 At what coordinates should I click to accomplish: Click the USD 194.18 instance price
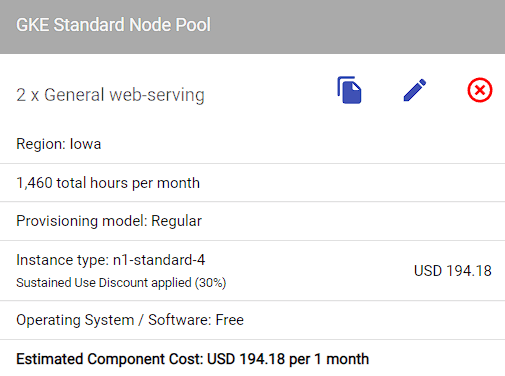(453, 271)
